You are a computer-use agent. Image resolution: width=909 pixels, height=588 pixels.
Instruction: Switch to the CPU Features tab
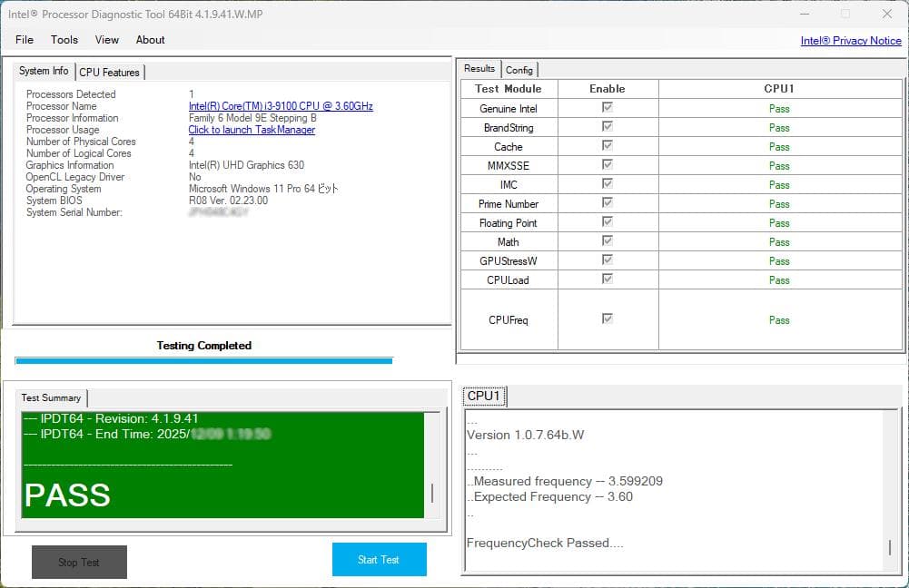(x=109, y=72)
